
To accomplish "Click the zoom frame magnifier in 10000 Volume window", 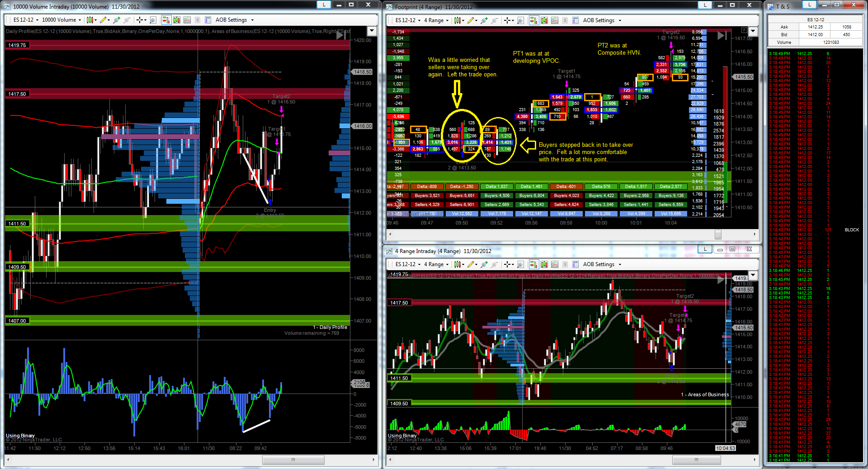I will coord(153,20).
